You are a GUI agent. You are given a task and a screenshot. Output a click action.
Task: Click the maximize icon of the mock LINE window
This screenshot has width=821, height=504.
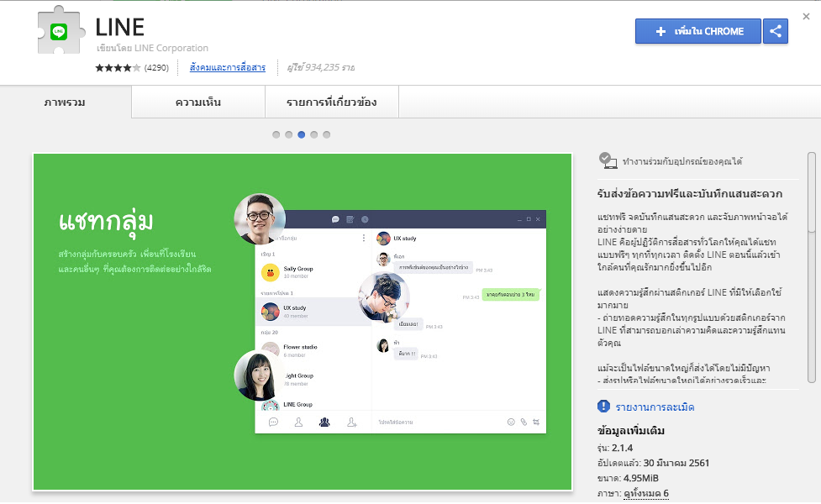(529, 219)
